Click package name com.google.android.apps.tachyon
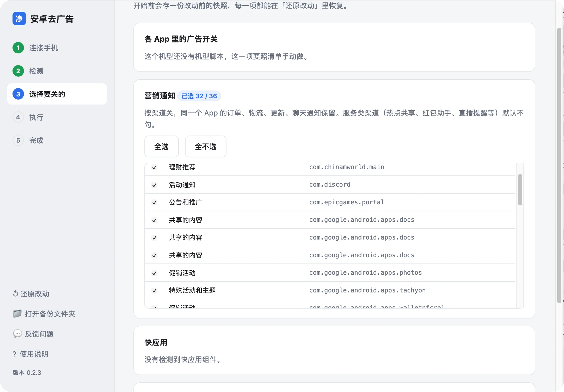This screenshot has height=392, width=564. tap(367, 290)
